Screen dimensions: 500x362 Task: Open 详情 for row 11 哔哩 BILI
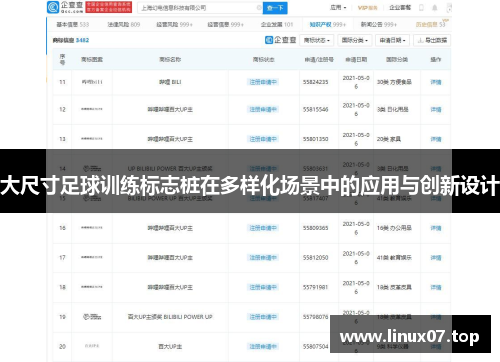(x=436, y=82)
